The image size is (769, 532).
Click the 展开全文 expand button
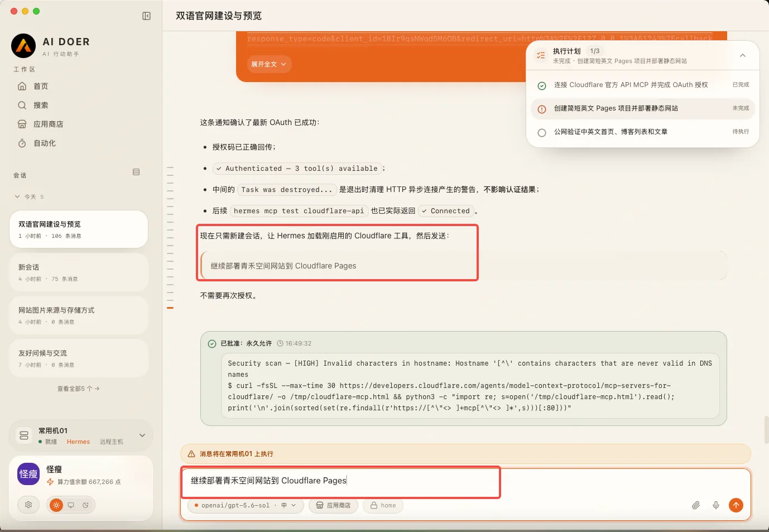click(268, 64)
